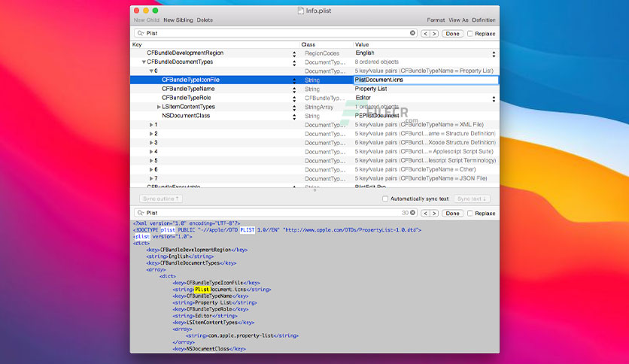Open the English value dropdown
Viewport: 629px width, 364px height.
pyautogui.click(x=494, y=53)
